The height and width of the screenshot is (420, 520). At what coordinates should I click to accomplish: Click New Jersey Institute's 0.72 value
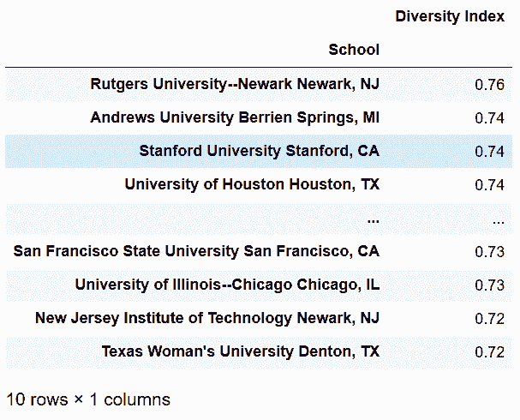[x=489, y=319]
